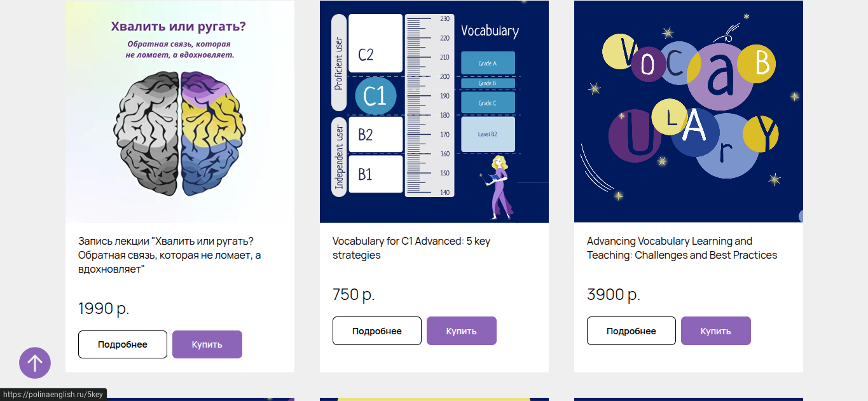Click Подробнее under Advancing Vocabulary Learning
The width and height of the screenshot is (868, 401).
click(x=631, y=331)
